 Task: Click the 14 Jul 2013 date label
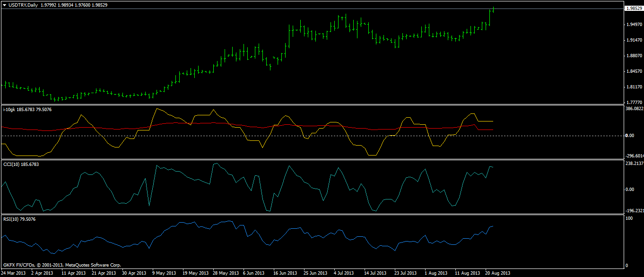[375, 273]
